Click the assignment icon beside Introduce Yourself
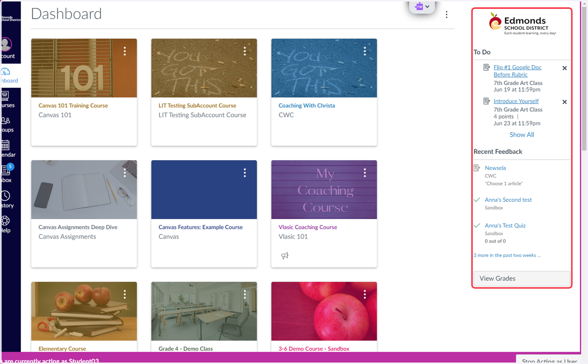 click(487, 101)
